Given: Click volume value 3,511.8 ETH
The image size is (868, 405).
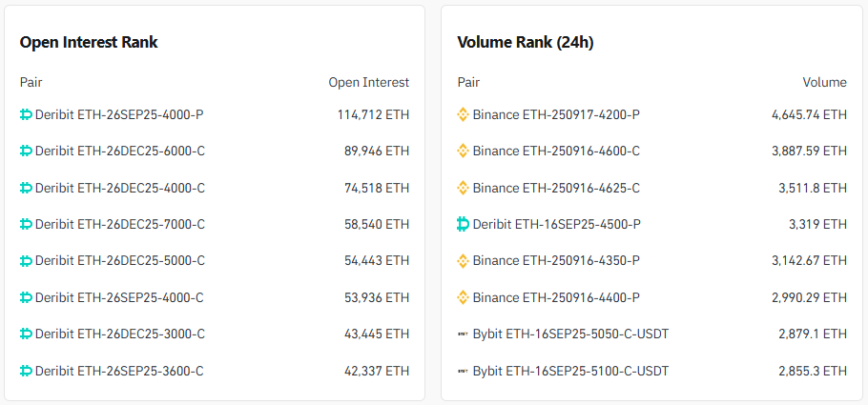Looking at the screenshot, I should (813, 188).
